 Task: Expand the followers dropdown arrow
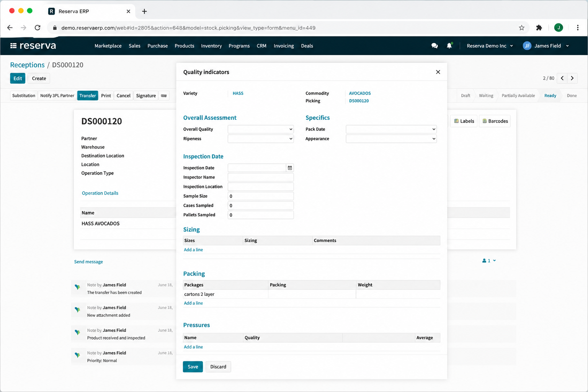495,261
